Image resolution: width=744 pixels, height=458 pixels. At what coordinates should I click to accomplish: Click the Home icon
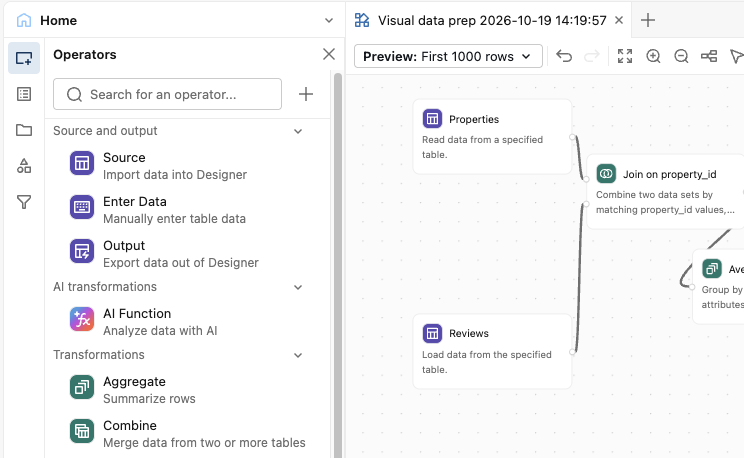[x=24, y=20]
